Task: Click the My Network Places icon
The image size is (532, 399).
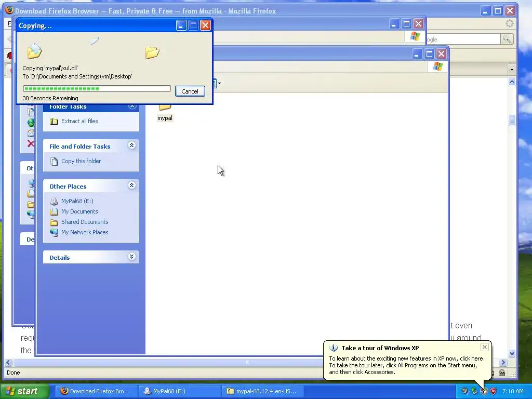Action: [x=54, y=232]
